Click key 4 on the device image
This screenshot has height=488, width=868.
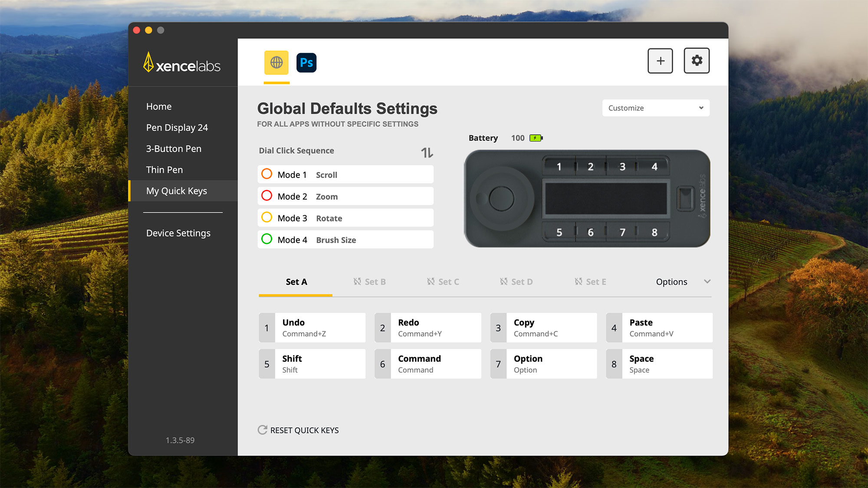(654, 167)
